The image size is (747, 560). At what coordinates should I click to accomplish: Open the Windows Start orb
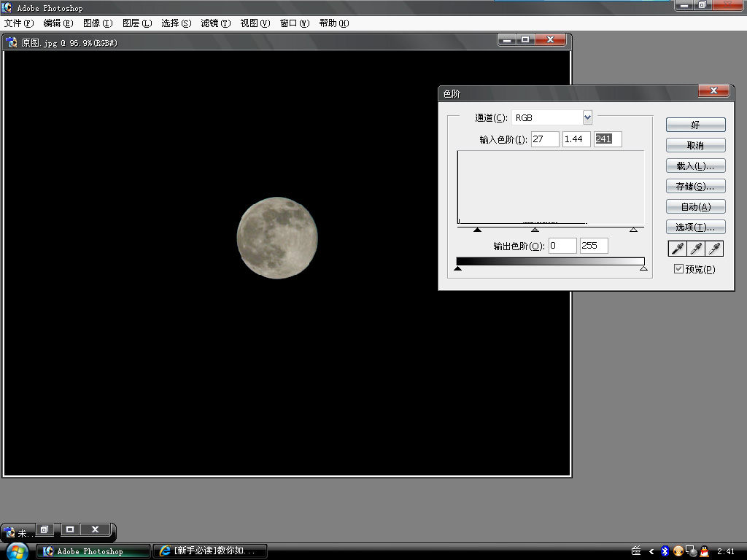click(18, 551)
